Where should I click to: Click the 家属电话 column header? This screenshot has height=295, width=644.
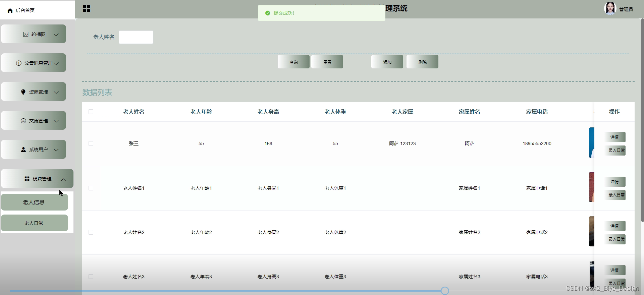click(537, 112)
